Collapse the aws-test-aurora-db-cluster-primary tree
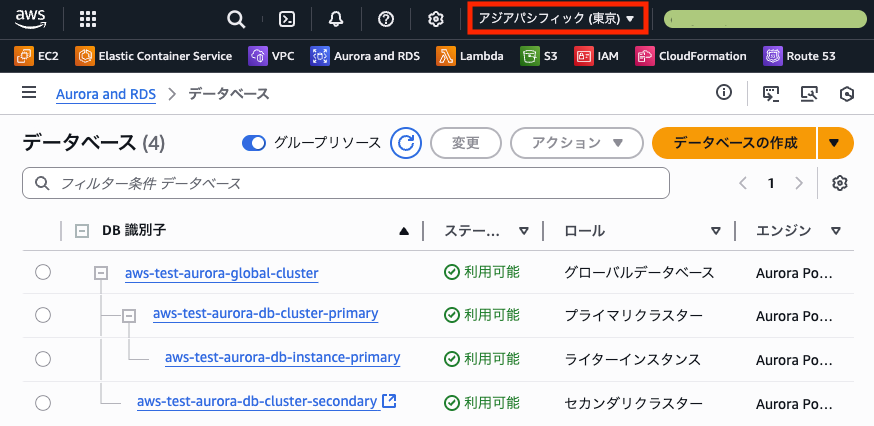The image size is (874, 426). click(x=129, y=316)
